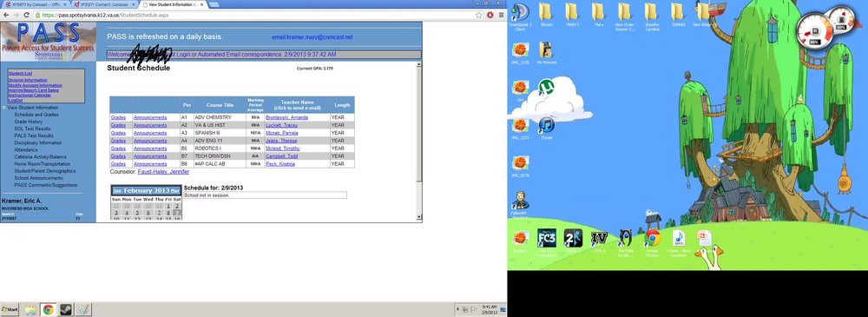
Task: Select PASS Comments/Suggestions in sidebar
Action: click(46, 185)
